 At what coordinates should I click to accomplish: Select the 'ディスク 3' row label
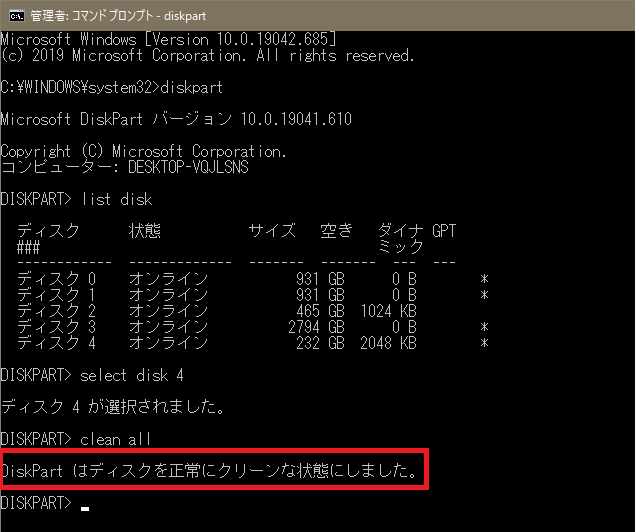56,327
